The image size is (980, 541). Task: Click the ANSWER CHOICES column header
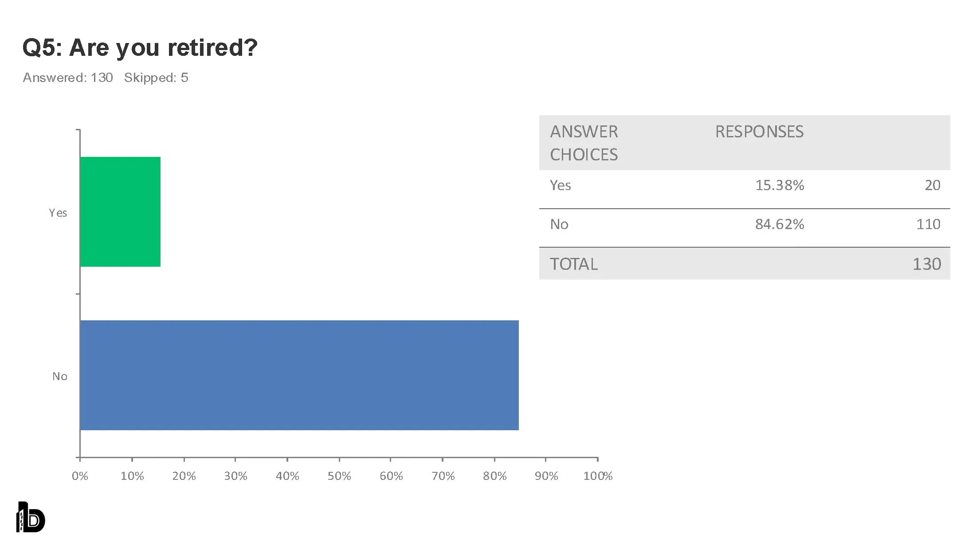(x=584, y=143)
